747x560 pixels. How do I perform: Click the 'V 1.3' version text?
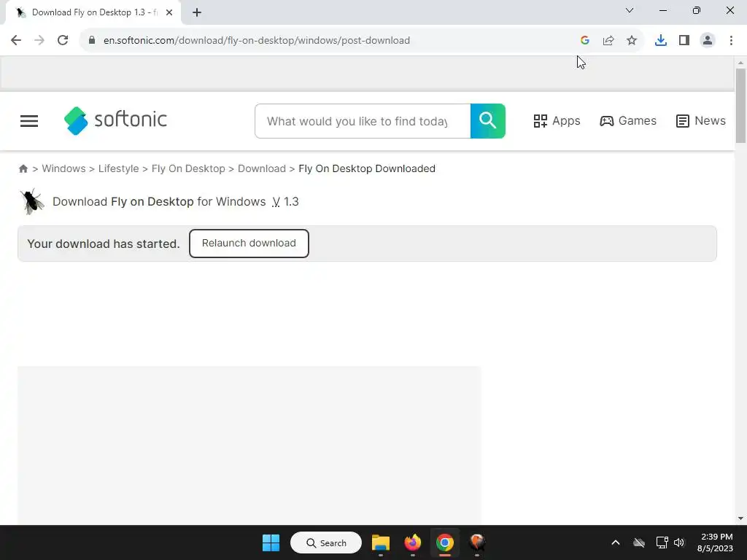pos(285,201)
